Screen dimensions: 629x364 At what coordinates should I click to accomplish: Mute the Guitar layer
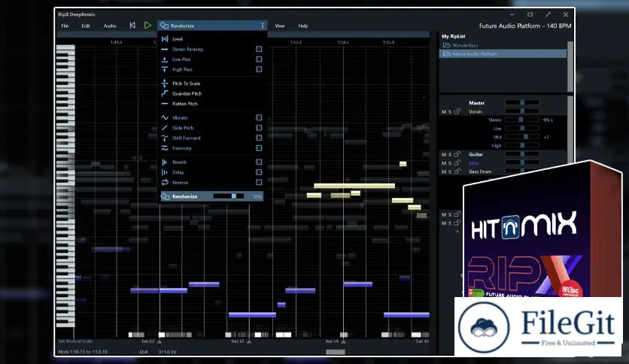(x=444, y=154)
